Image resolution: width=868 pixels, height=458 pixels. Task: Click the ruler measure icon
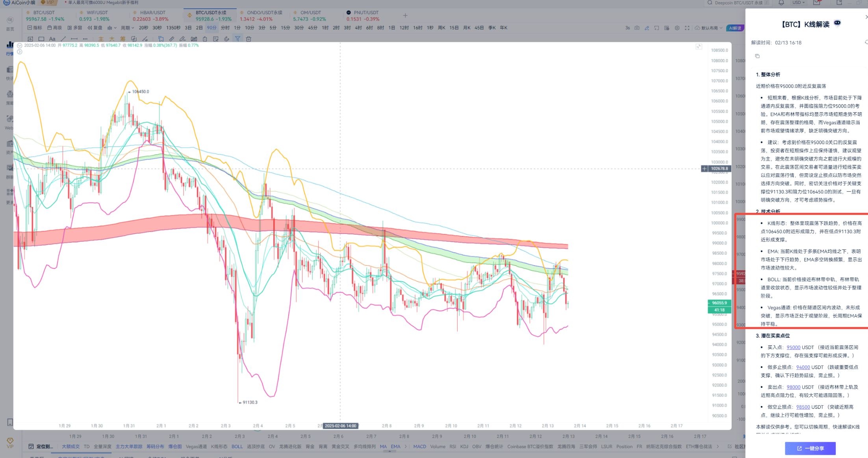(x=172, y=39)
